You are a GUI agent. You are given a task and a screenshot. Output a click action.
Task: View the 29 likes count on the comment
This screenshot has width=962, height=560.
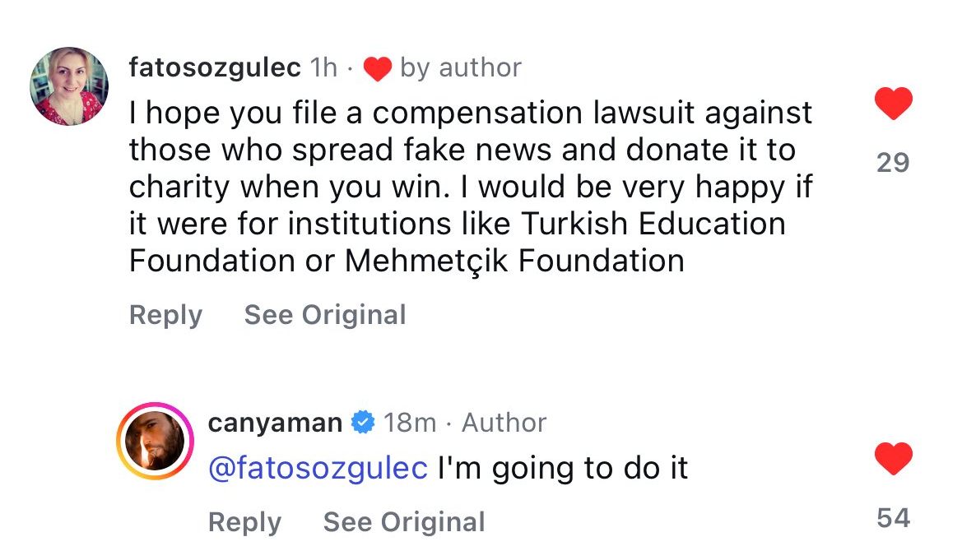[x=893, y=163]
